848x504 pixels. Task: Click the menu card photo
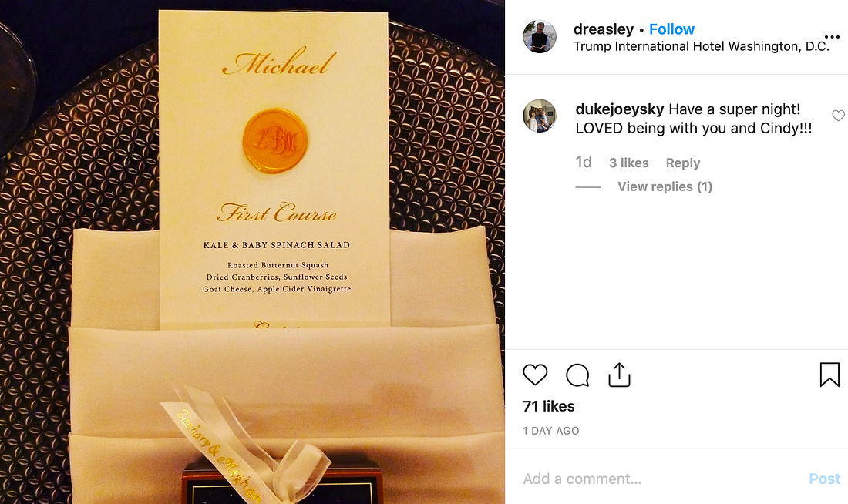coord(252,252)
